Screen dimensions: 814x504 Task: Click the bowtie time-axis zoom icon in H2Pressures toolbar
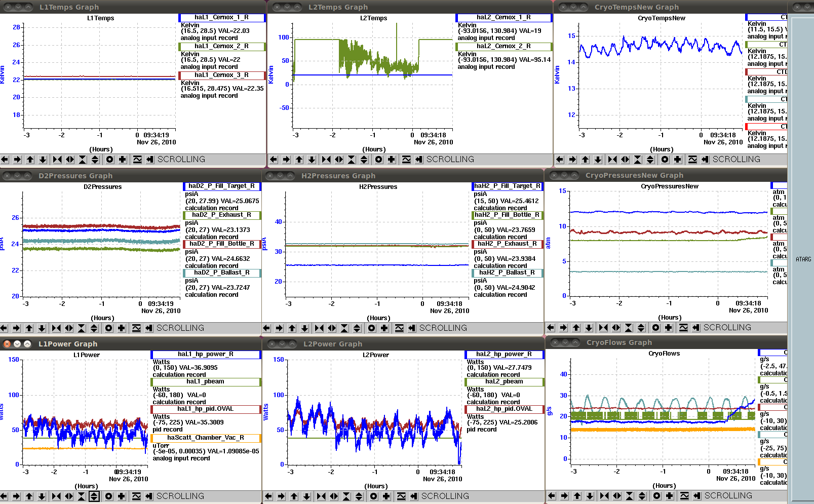click(x=319, y=328)
